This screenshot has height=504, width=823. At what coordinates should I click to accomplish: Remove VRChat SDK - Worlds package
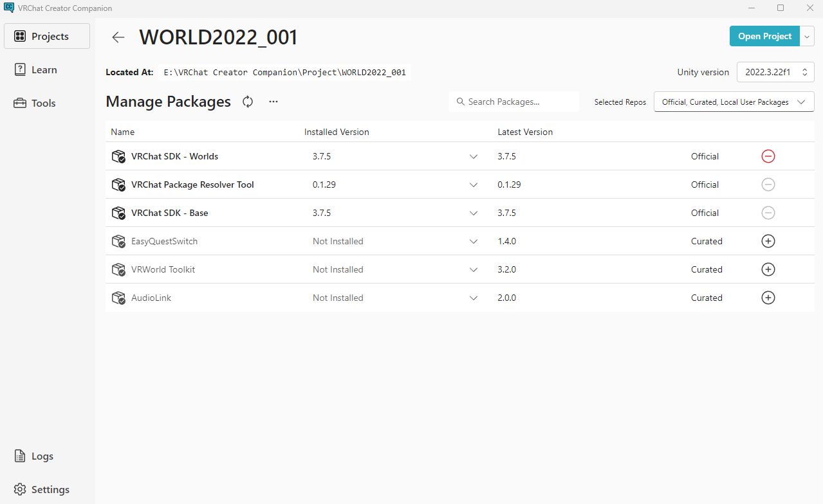(x=768, y=156)
